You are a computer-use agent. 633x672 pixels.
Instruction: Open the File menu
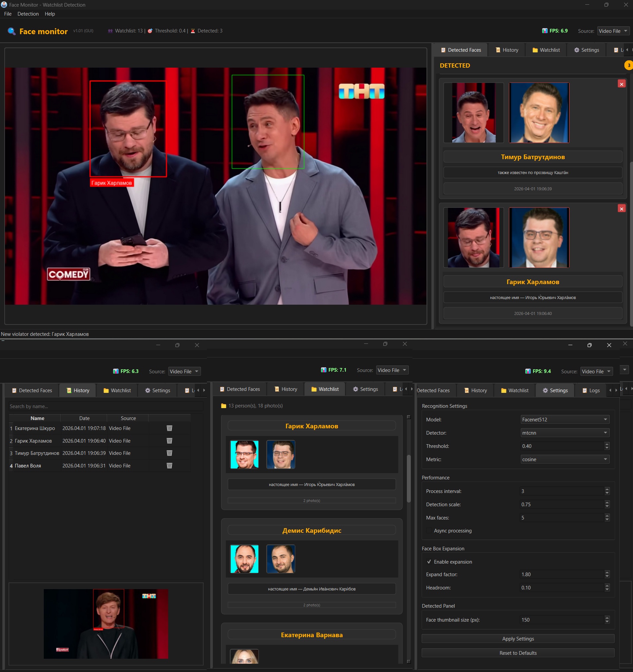8,14
